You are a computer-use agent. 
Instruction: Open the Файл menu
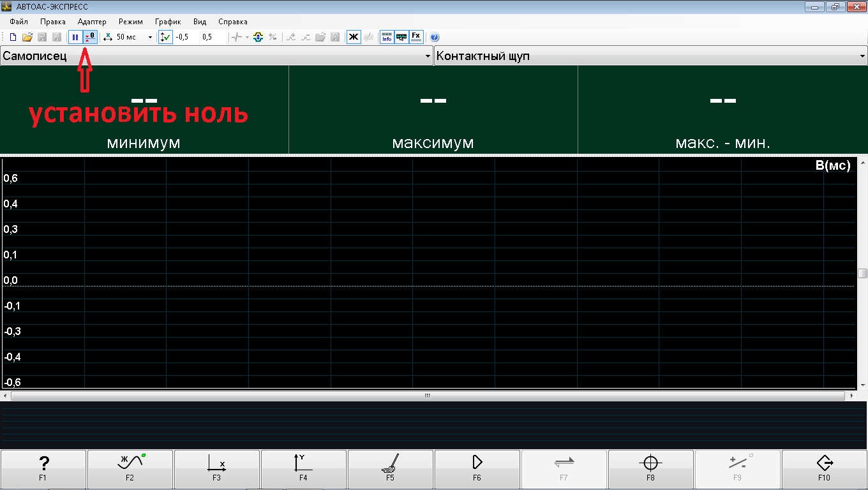[19, 22]
